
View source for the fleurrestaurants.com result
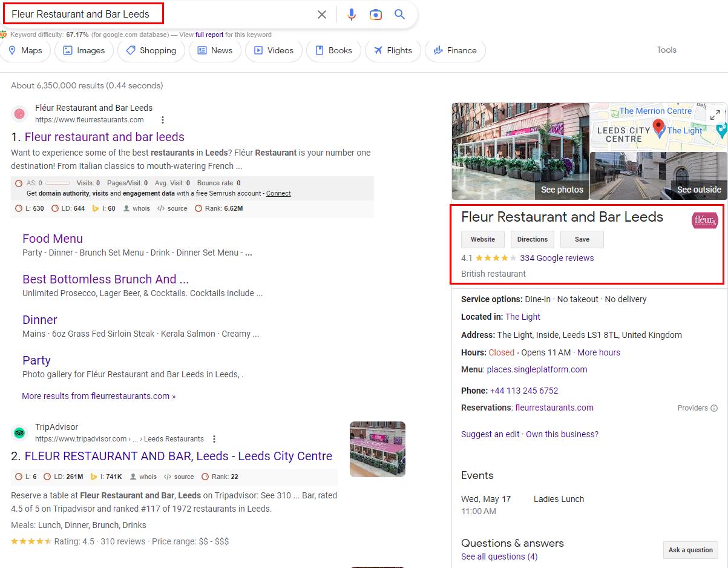[172, 208]
